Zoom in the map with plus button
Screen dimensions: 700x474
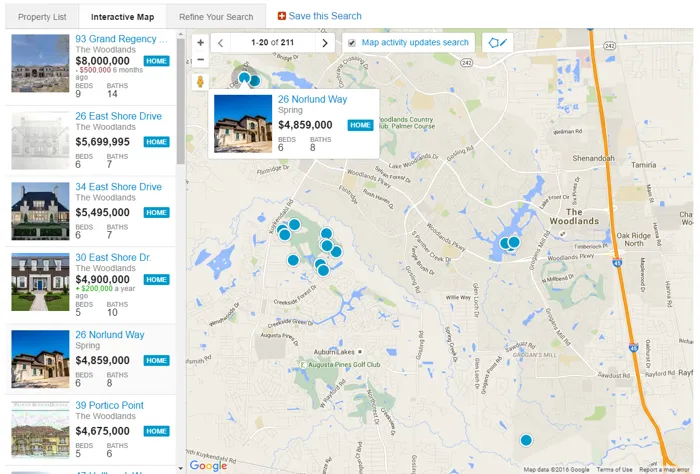click(200, 42)
